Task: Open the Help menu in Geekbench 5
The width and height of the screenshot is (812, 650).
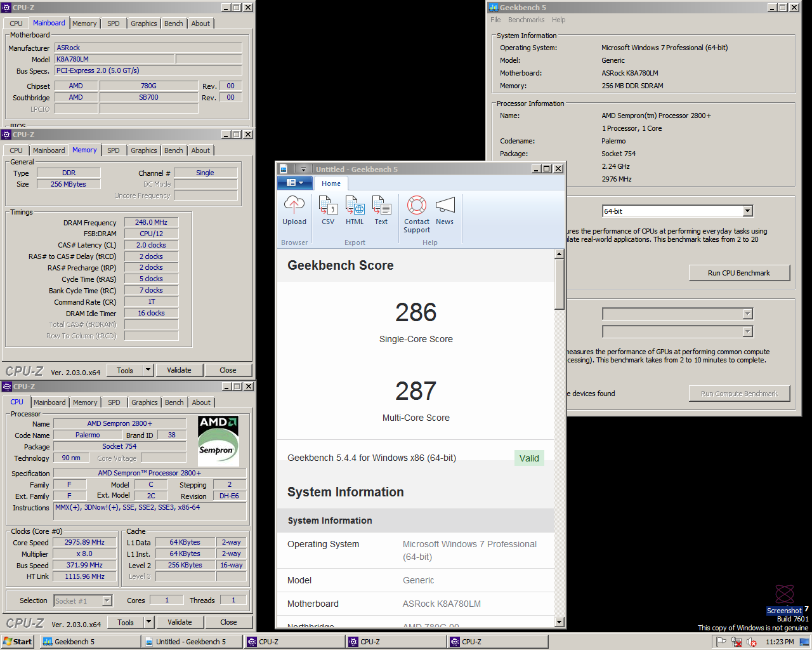Action: click(x=558, y=20)
